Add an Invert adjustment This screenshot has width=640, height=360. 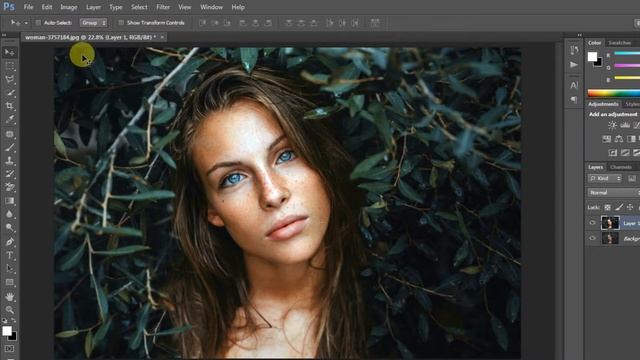tap(613, 153)
